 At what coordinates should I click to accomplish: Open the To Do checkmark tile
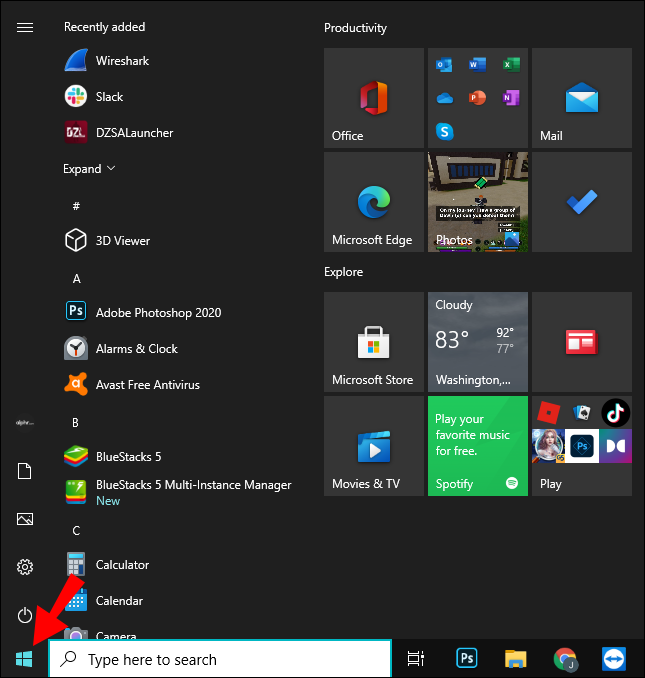[582, 201]
